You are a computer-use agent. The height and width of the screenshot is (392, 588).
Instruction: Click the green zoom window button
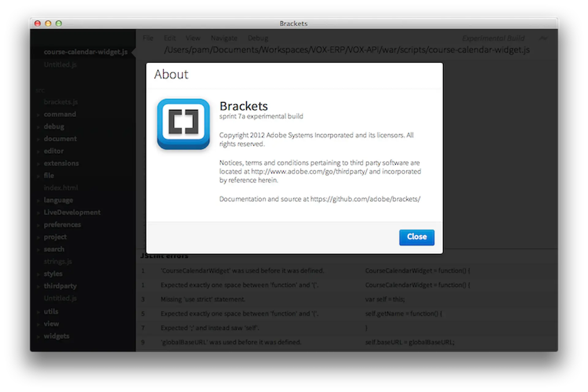pyautogui.click(x=59, y=24)
